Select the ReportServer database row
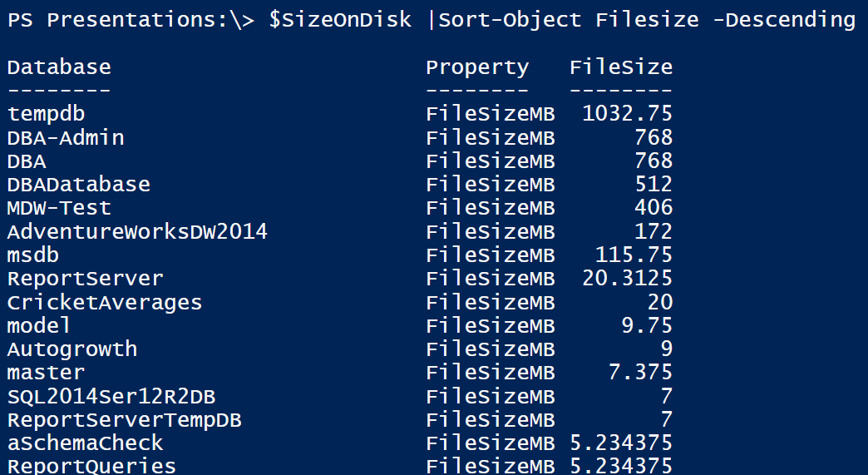868x475 pixels. pyautogui.click(x=340, y=278)
